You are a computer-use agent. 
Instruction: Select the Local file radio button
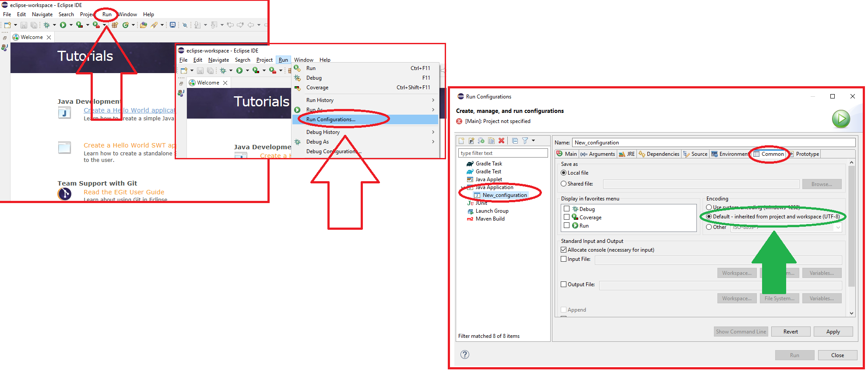click(564, 173)
